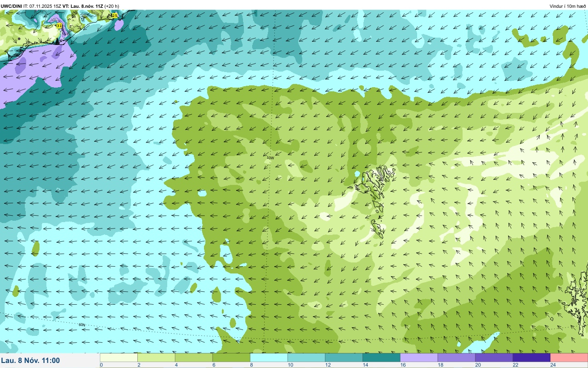Screen dimensions: 588x368
Task: Click the 16–18 m/s lavender legend swatch
Action: (419, 357)
